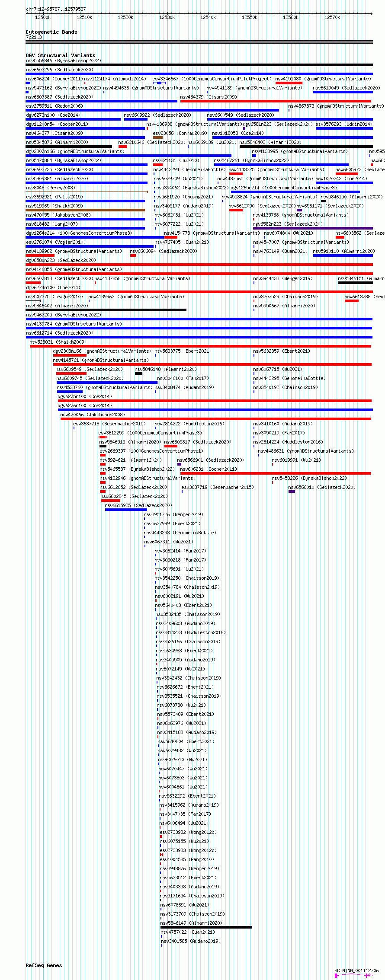Click the SCIN|NM_001112706 gene label
385x980 pixels.
[x=356, y=970]
